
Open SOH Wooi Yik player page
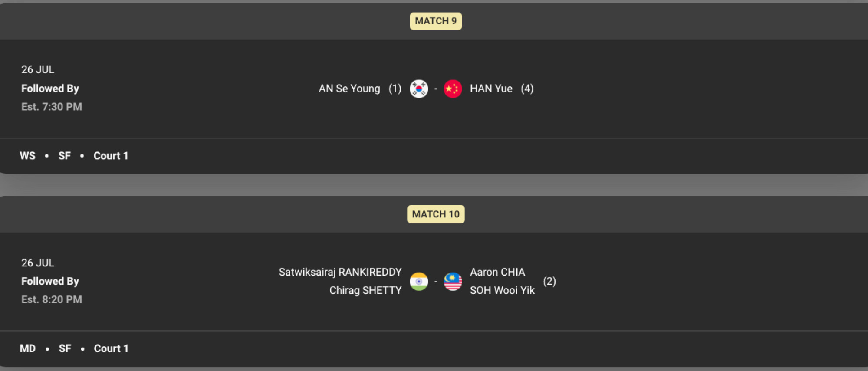502,290
